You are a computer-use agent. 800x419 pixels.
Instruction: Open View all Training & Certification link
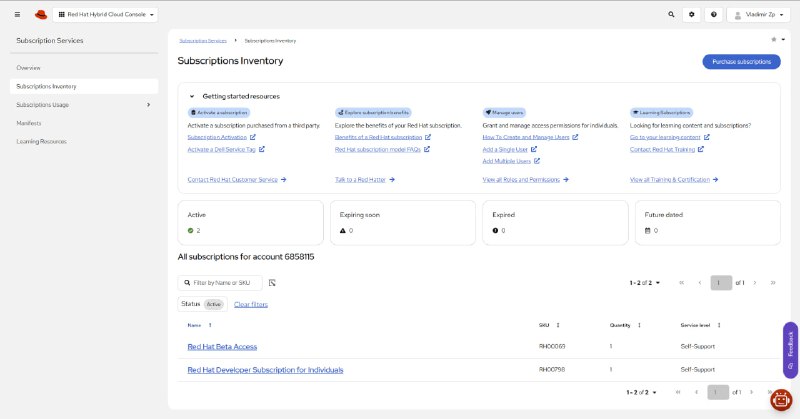point(674,180)
